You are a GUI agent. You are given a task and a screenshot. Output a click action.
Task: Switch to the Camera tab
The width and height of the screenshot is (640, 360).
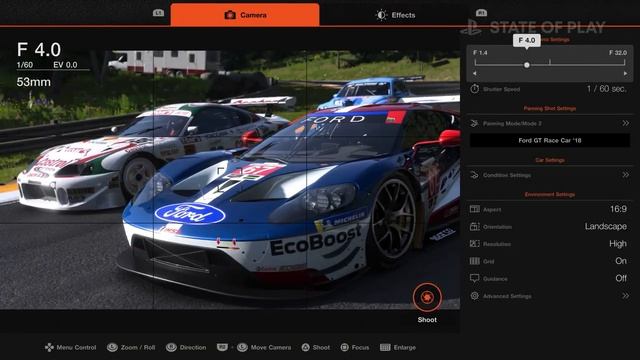point(245,15)
